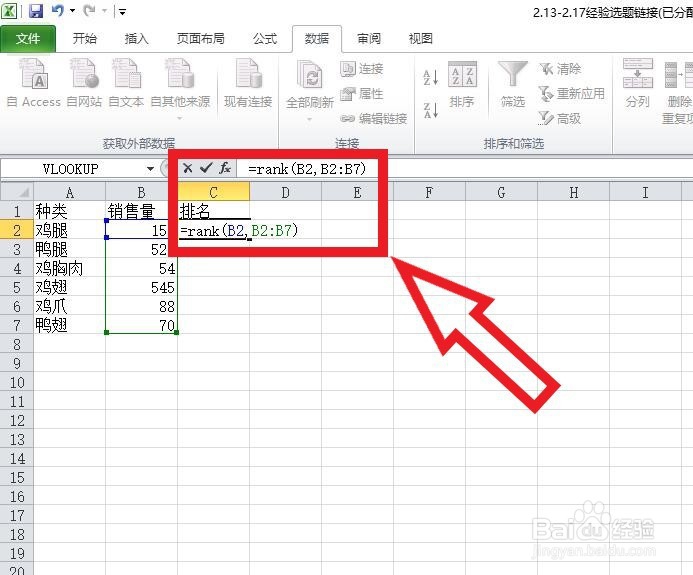Switch to the 视图 tab
693x575 pixels.
421,39
